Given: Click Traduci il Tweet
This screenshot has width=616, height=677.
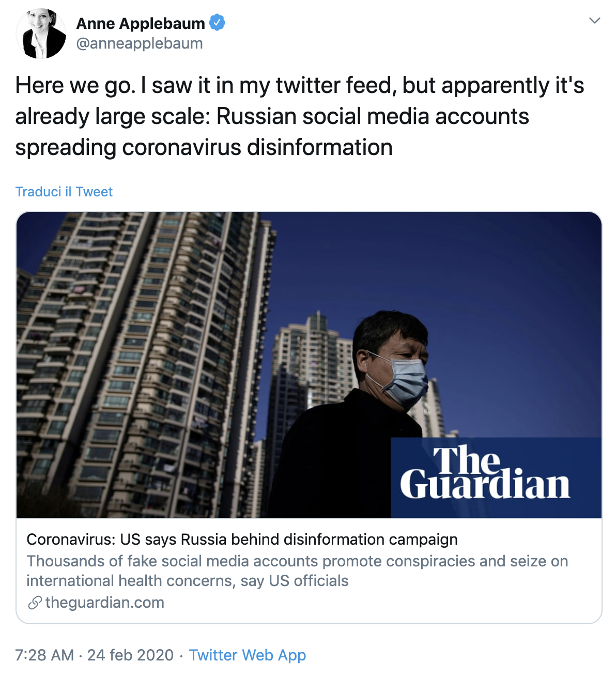Looking at the screenshot, I should pos(64,192).
